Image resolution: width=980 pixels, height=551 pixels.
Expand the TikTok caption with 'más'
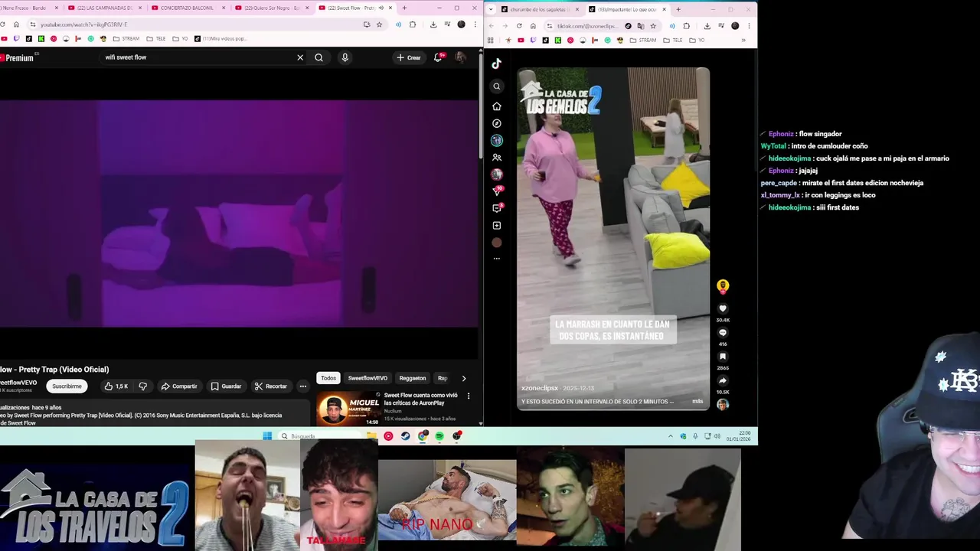(697, 401)
